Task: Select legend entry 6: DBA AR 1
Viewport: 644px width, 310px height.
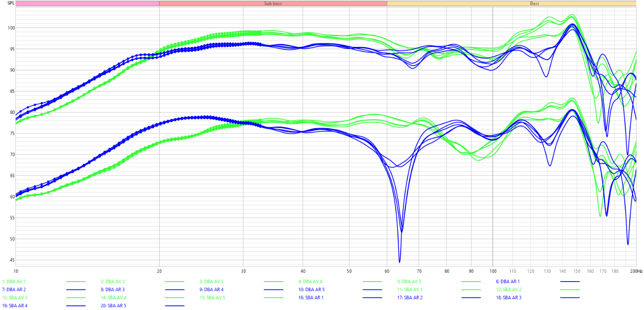Action: pyautogui.click(x=508, y=282)
